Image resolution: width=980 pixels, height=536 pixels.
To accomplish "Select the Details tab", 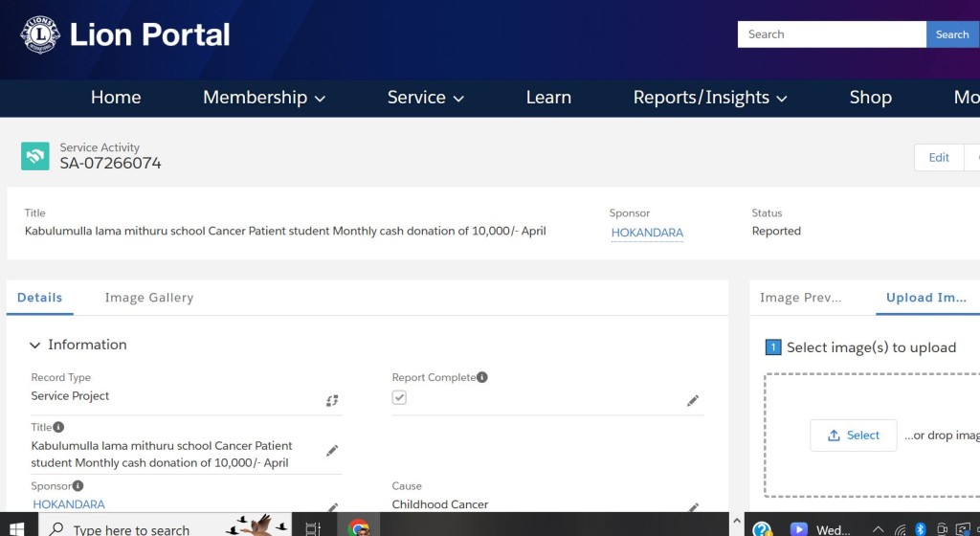I will point(39,298).
